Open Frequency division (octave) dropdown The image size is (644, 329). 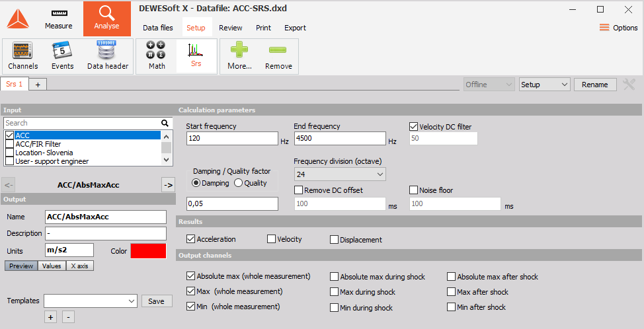(340, 174)
